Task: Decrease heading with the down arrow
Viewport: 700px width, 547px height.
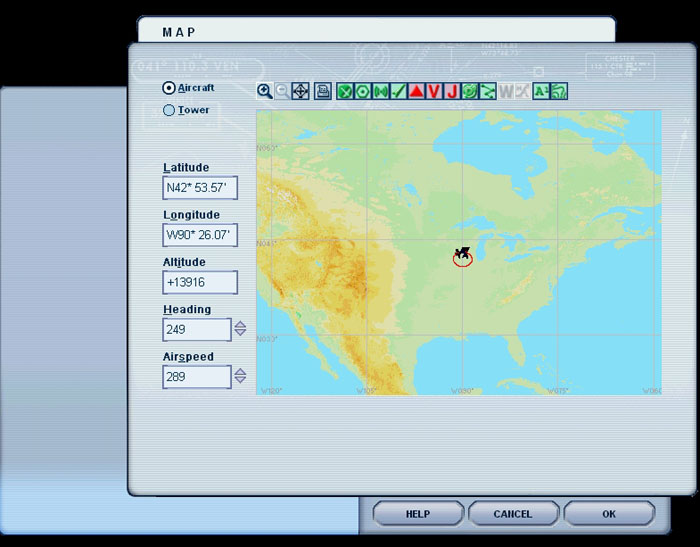Action: click(x=240, y=334)
